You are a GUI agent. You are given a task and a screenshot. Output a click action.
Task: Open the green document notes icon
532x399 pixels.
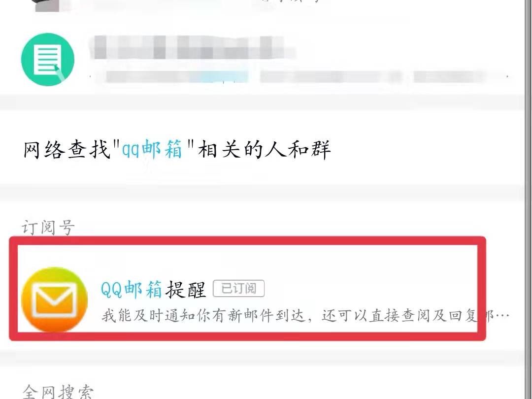48,60
